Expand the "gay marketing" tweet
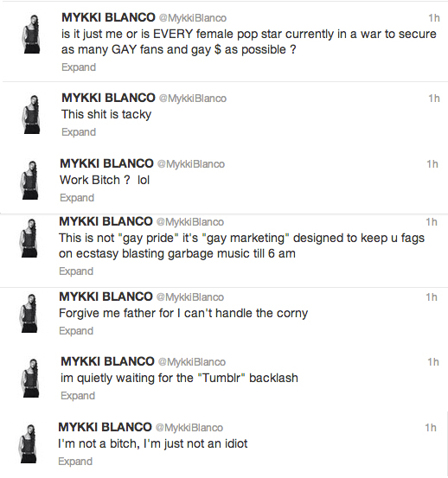Screen dimensions: 448x478 pos(76,271)
